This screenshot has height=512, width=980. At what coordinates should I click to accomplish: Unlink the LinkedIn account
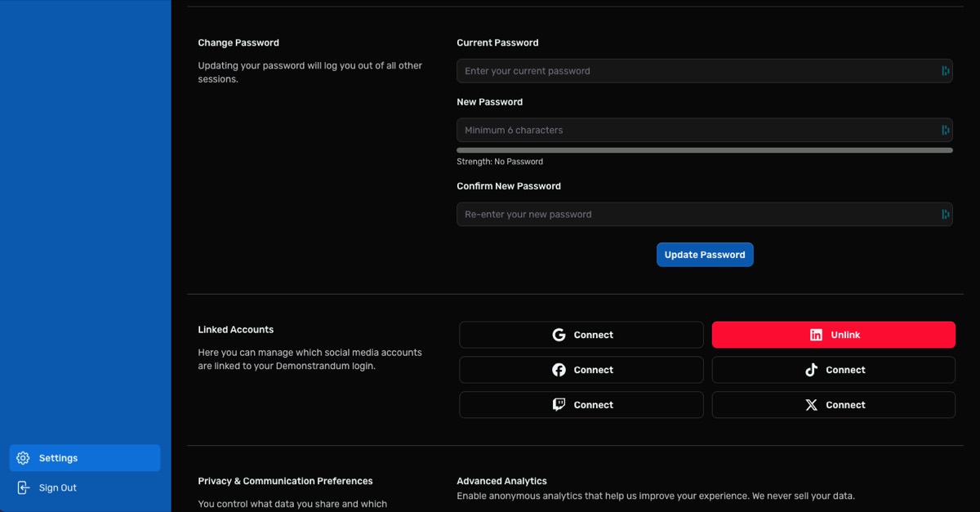pos(834,335)
